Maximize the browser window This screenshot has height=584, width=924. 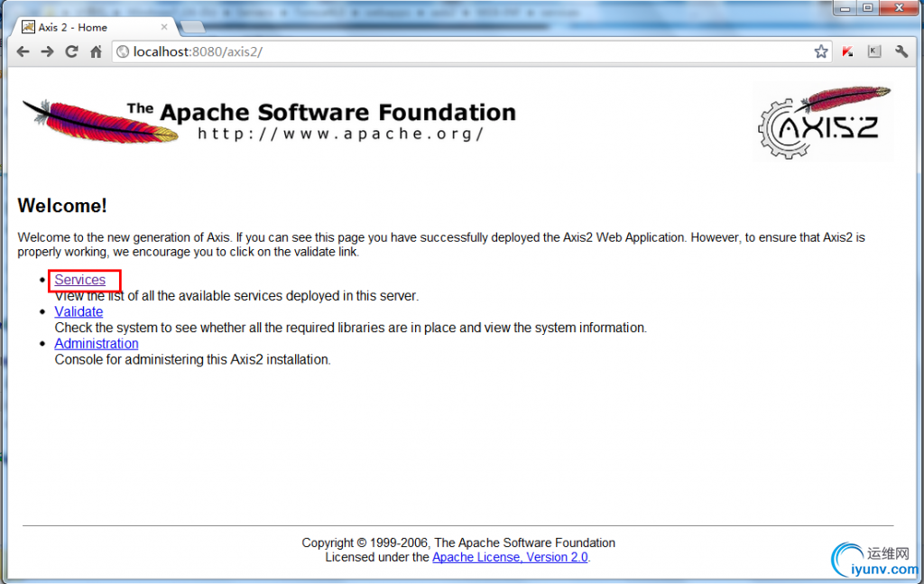(x=867, y=7)
